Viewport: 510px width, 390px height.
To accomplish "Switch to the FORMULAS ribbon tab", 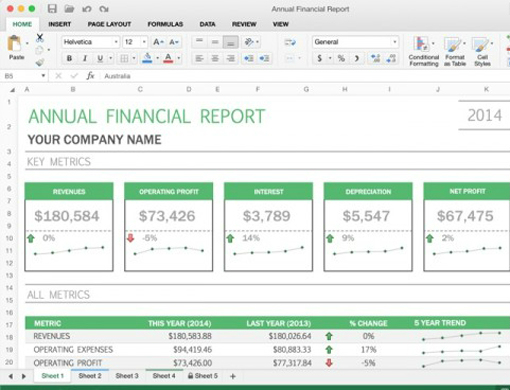I will (x=165, y=24).
